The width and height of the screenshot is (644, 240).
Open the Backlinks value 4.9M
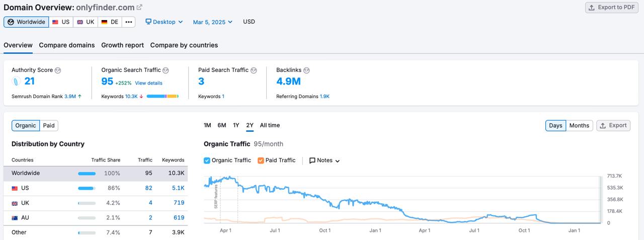[x=289, y=82]
